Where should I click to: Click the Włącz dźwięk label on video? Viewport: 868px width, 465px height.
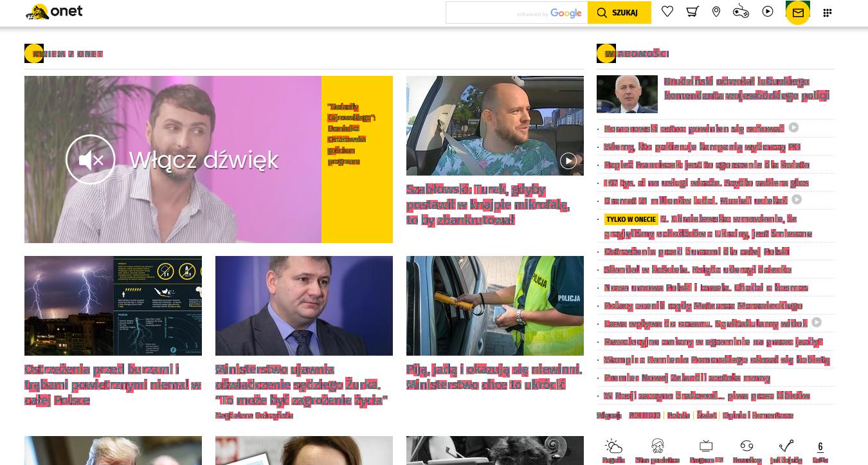204,160
